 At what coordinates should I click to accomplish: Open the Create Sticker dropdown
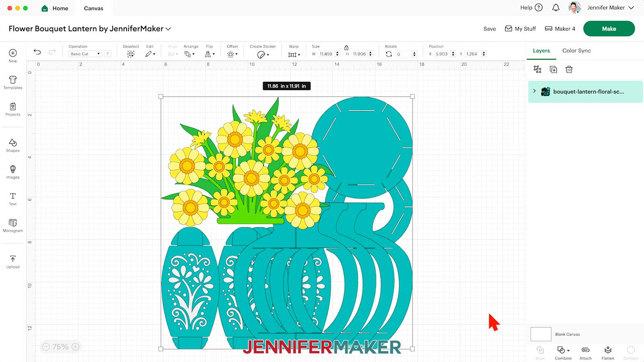(x=263, y=54)
